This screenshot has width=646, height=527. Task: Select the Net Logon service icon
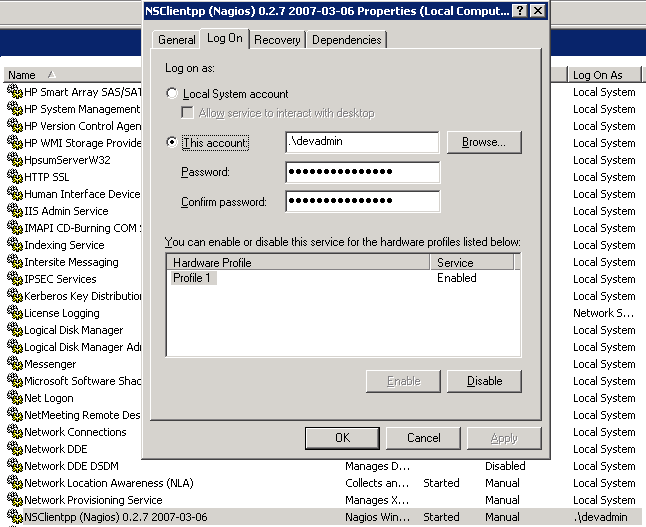tap(14, 398)
